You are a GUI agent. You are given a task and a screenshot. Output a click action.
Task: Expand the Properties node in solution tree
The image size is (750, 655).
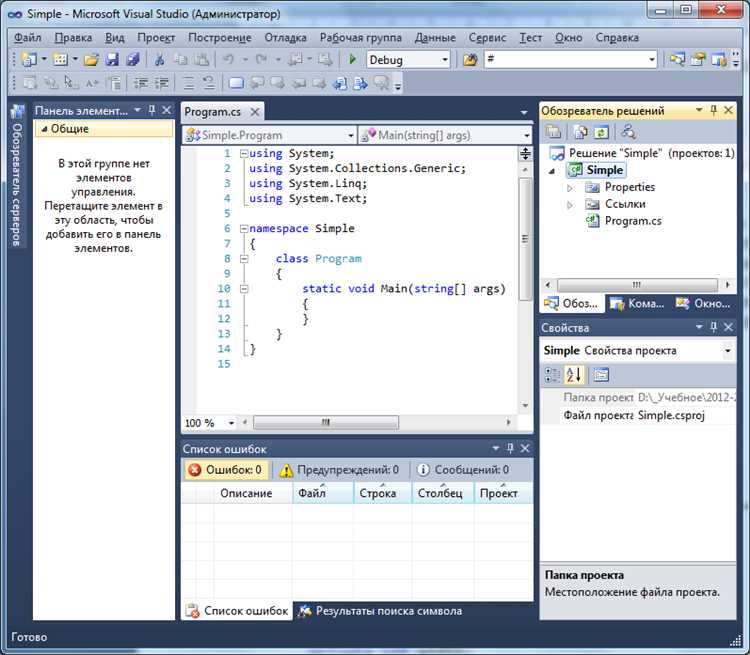pos(570,188)
